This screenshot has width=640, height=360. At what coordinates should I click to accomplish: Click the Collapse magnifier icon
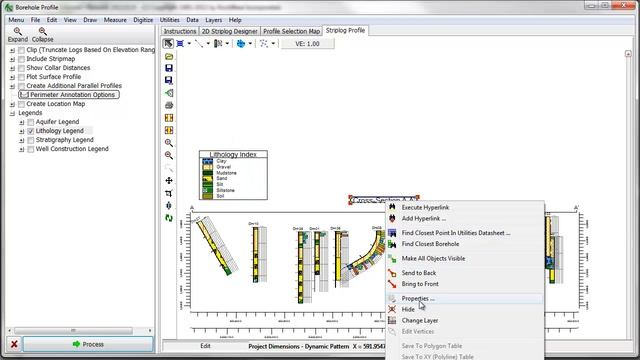pyautogui.click(x=42, y=31)
